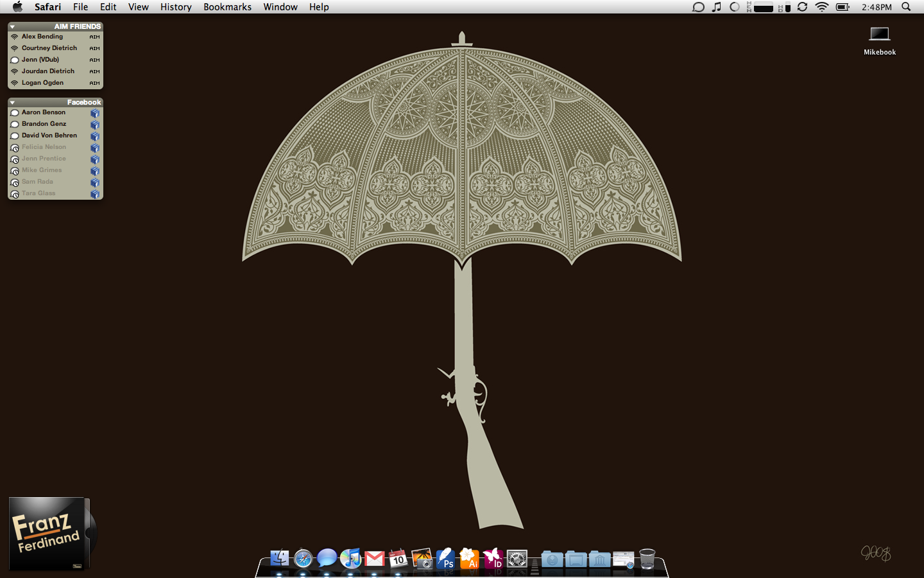Image resolution: width=924 pixels, height=578 pixels.
Task: Click the Franz Ferdinand album artwork
Action: click(x=49, y=534)
